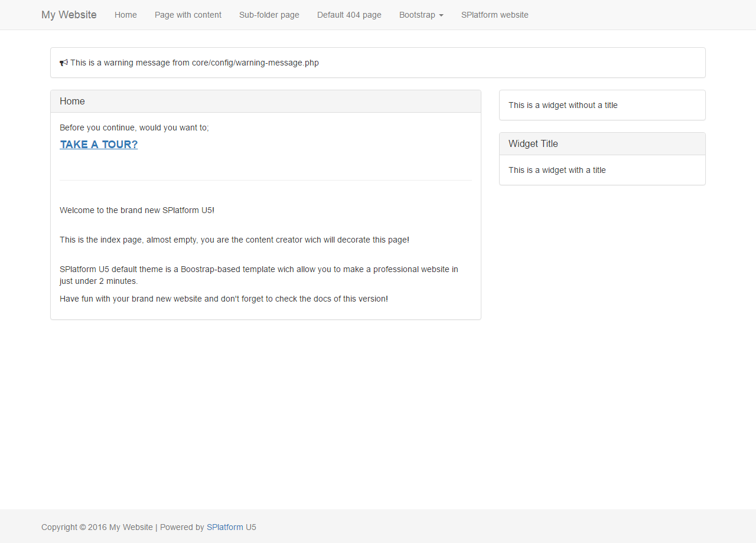756x543 pixels.
Task: Click the warning message text
Action: tap(195, 63)
